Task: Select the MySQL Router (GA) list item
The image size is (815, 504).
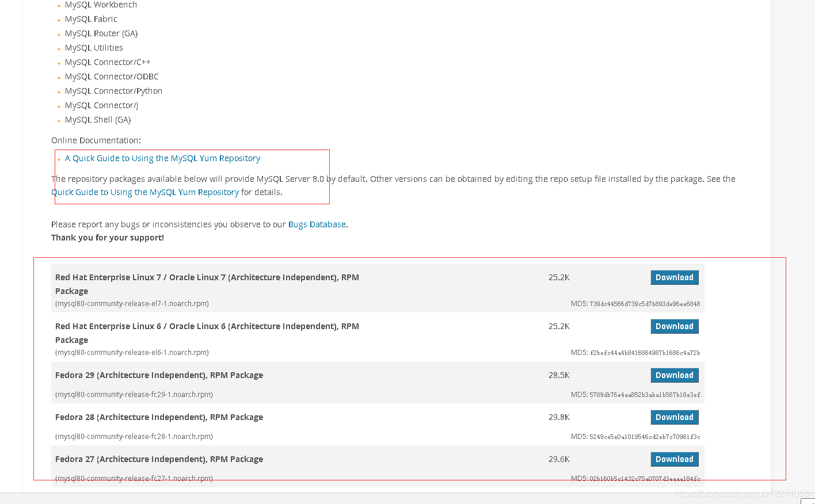Action: point(101,33)
